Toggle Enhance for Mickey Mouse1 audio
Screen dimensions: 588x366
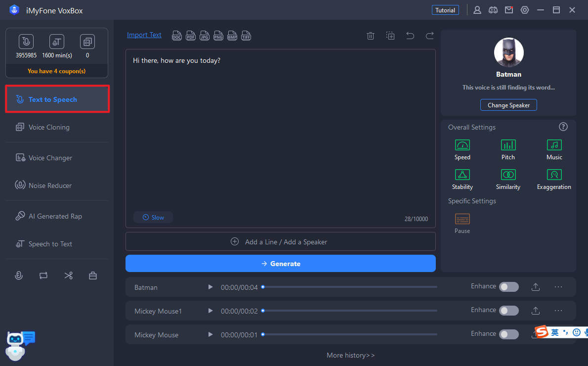click(x=508, y=311)
